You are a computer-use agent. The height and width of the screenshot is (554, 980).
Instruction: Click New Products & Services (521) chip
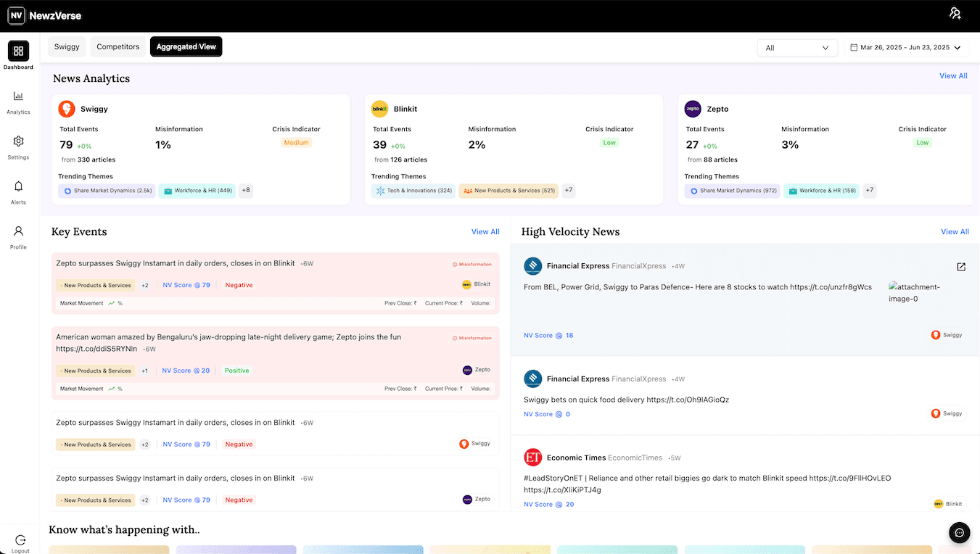click(x=508, y=191)
